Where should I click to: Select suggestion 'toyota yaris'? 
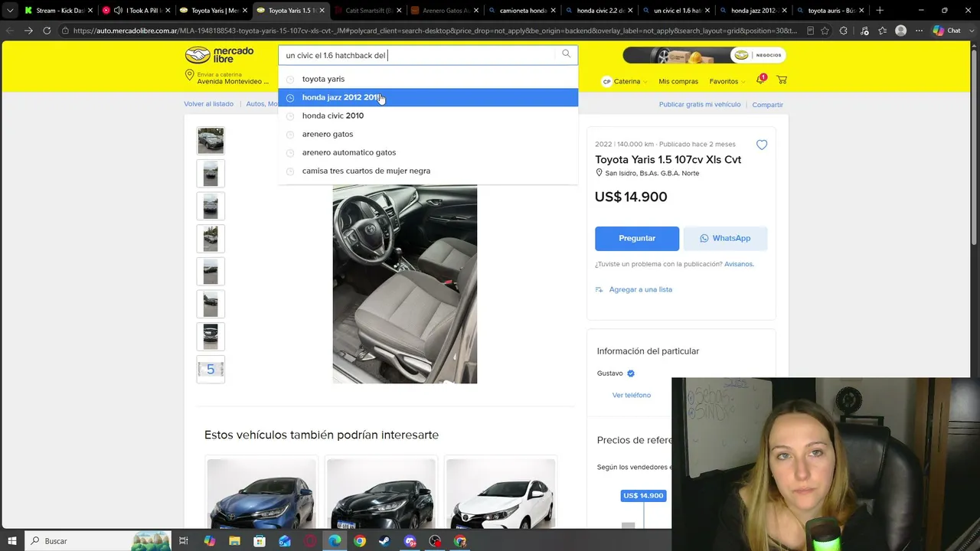[428, 79]
